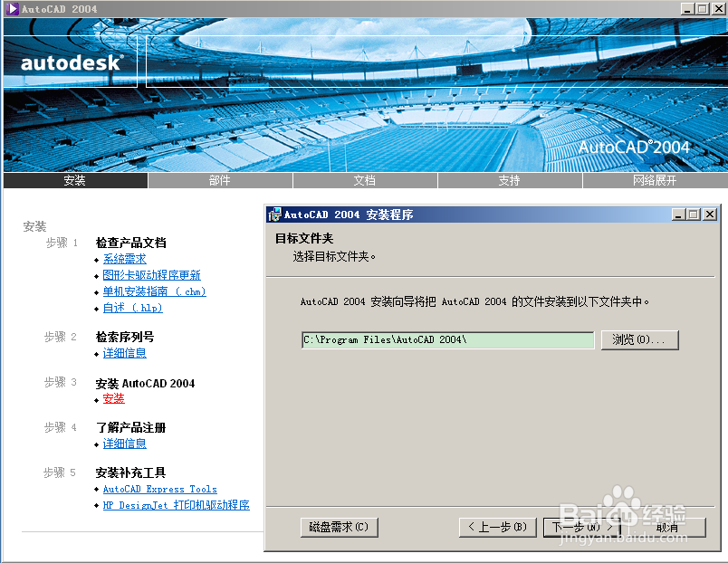This screenshot has width=728, height=563.
Task: Click the 安装补充工具 heading
Action: [x=131, y=472]
